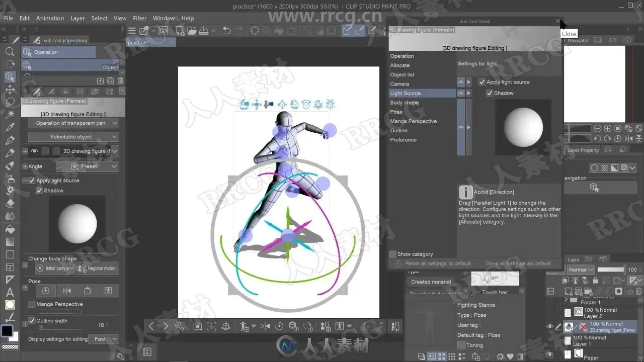644x362 pixels.
Task: Click Save all settings as default
Action: click(518, 263)
